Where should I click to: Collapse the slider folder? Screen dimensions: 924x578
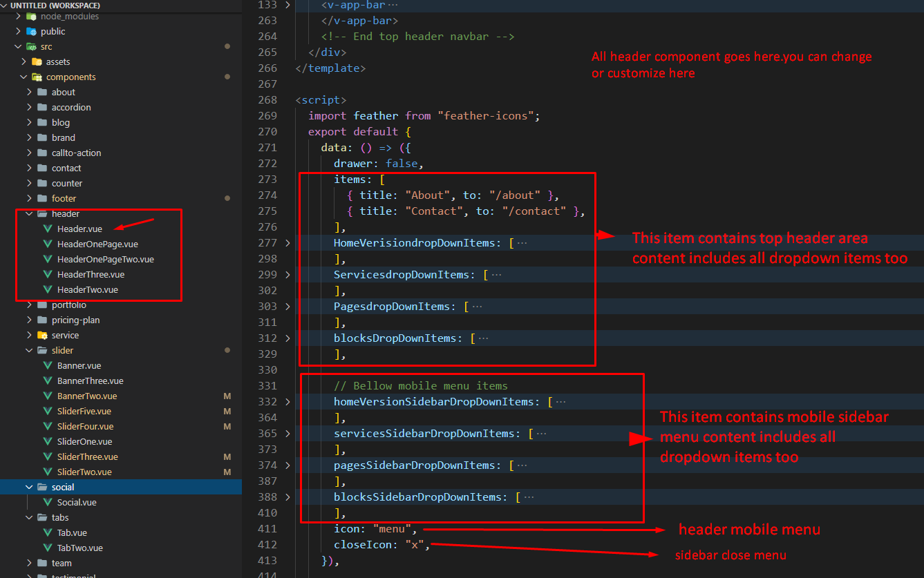(x=29, y=350)
